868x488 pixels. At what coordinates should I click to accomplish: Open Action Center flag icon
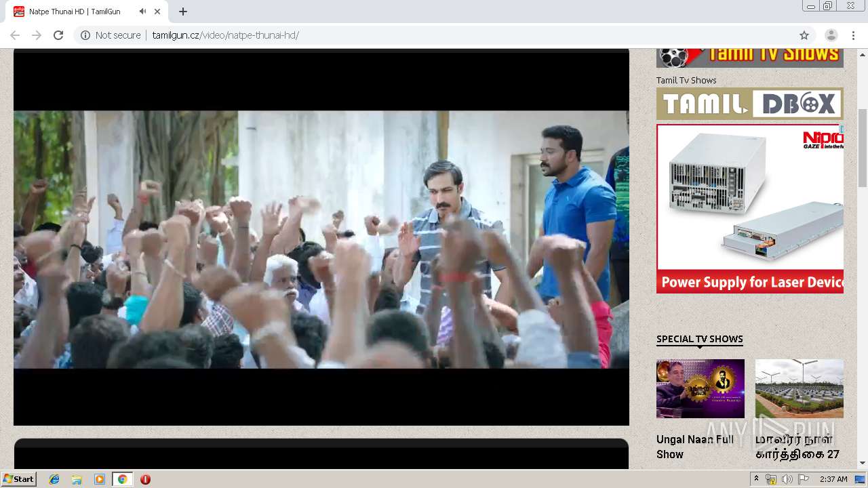tap(804, 479)
